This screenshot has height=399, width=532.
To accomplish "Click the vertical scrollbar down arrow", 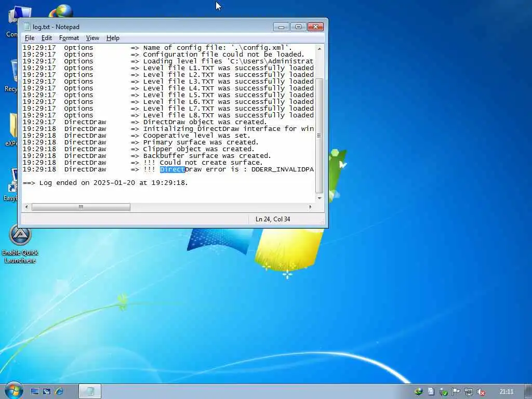I will (x=320, y=198).
